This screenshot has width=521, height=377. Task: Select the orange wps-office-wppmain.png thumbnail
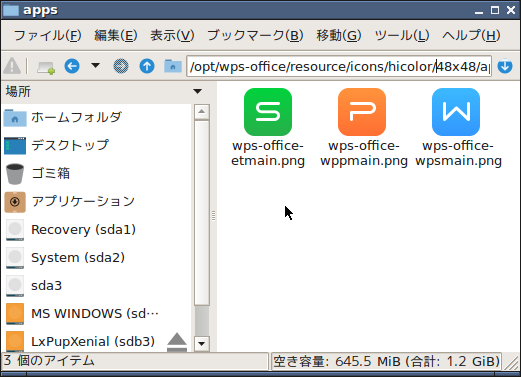362,112
